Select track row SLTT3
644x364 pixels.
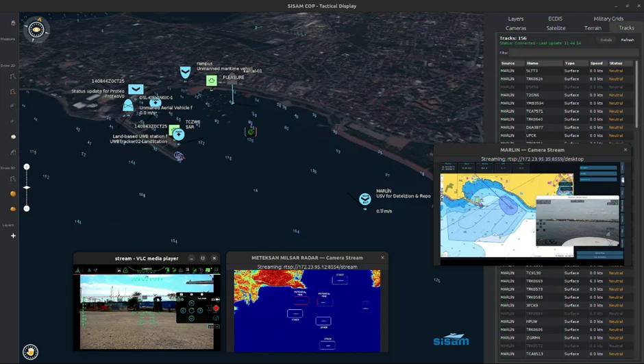point(567,71)
